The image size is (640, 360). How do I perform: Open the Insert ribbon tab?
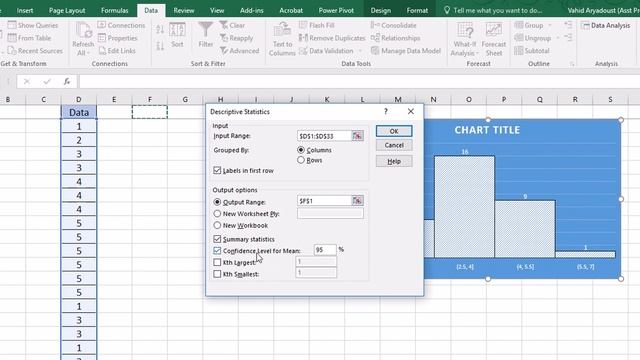click(x=25, y=10)
